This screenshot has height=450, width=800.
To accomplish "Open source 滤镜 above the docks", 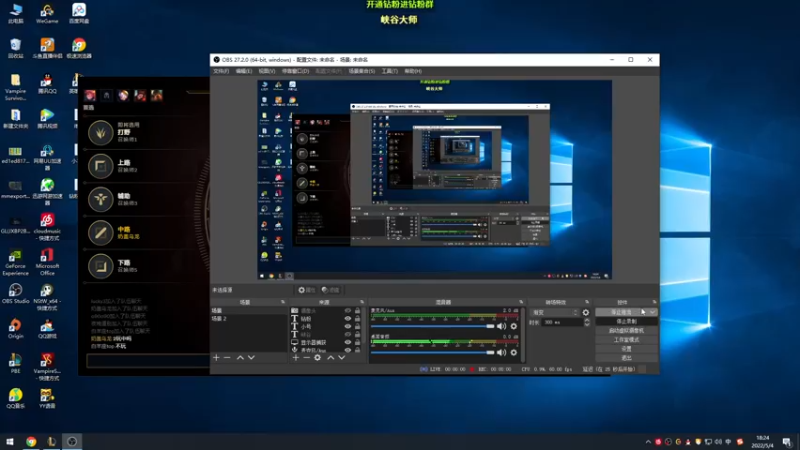I will (331, 290).
